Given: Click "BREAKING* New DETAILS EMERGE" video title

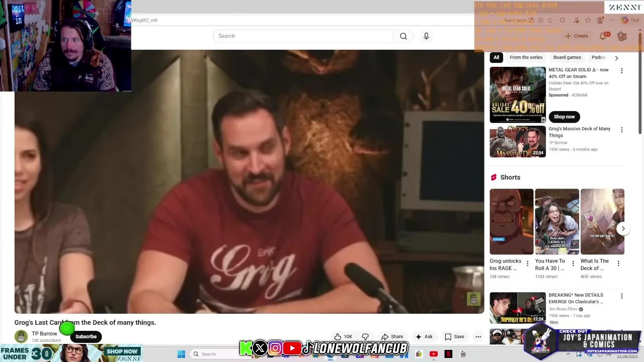Looking at the screenshot, I should point(576,298).
